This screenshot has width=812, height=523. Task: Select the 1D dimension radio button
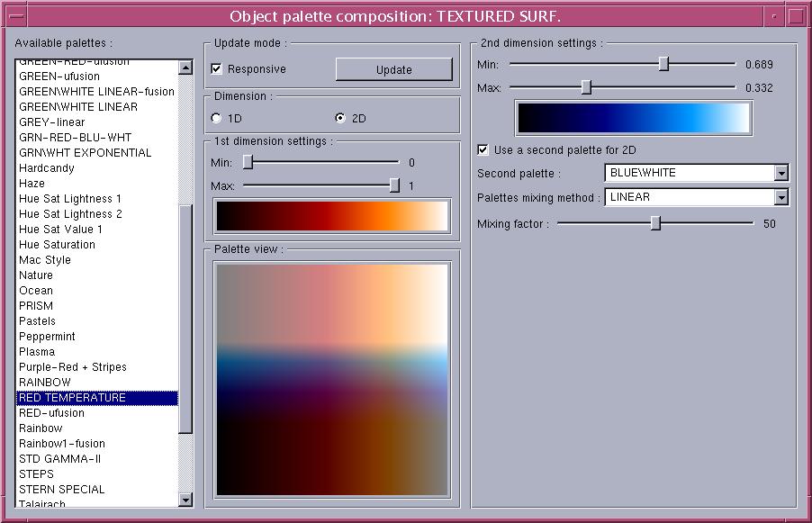pyautogui.click(x=215, y=117)
